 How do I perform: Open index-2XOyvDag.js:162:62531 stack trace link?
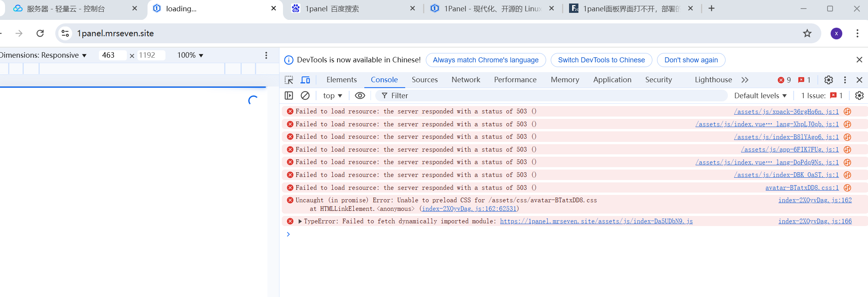coord(469,209)
